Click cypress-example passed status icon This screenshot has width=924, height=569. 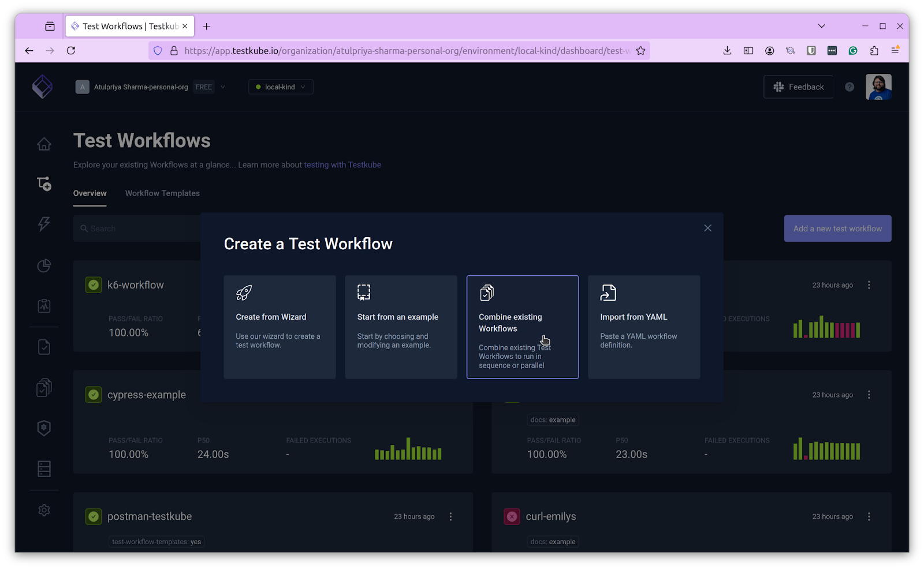pyautogui.click(x=94, y=395)
